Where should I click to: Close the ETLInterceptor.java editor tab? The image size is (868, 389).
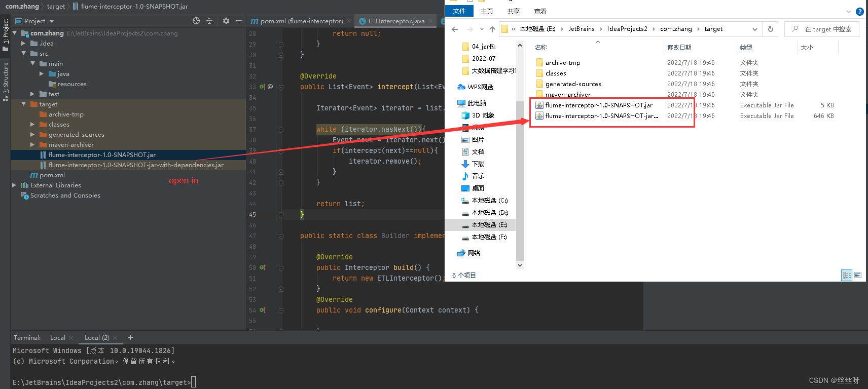(x=430, y=21)
